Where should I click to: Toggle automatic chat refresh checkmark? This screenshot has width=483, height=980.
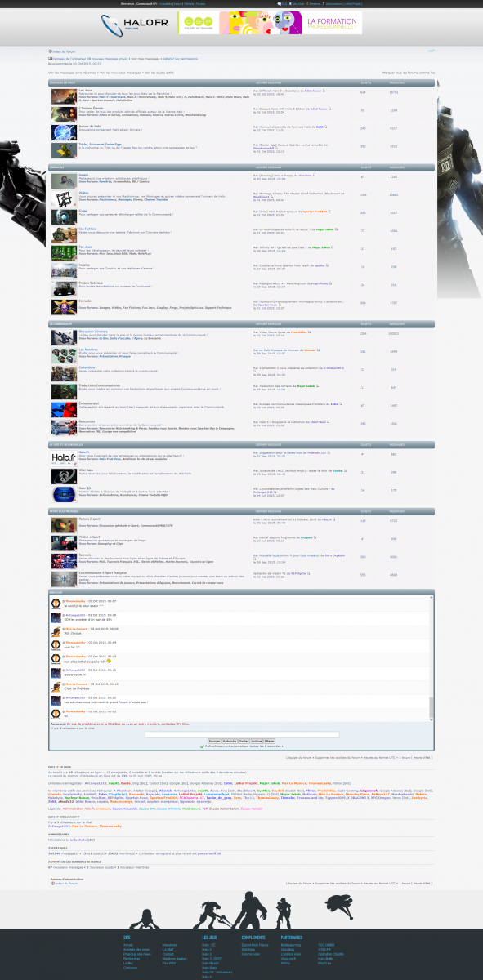click(202, 746)
